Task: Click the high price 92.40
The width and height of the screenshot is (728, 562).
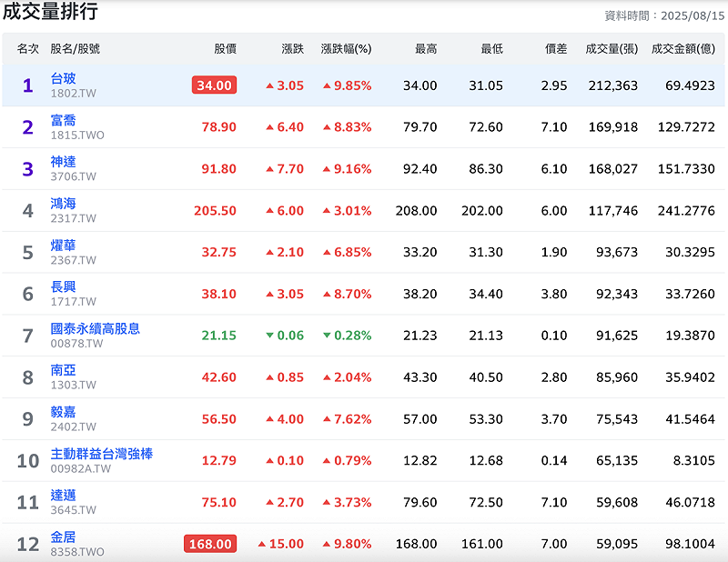Action: (x=420, y=169)
